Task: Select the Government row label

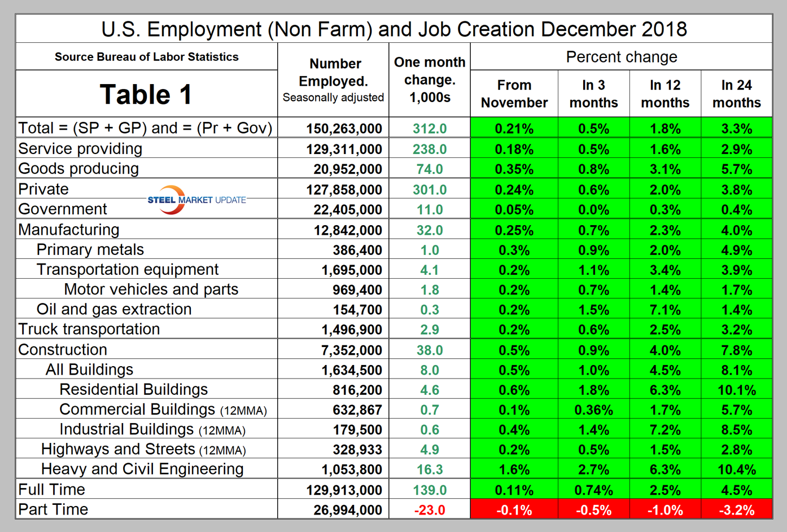Action: click(63, 209)
